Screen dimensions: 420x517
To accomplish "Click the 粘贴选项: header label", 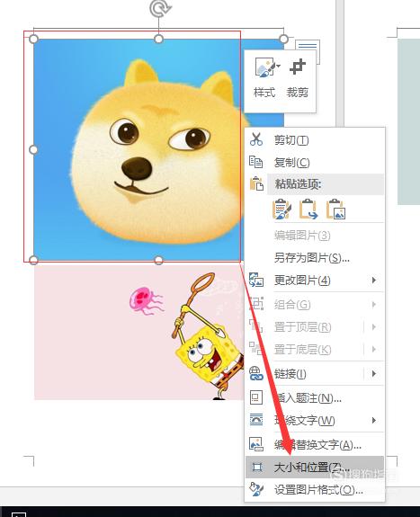I will [x=298, y=184].
